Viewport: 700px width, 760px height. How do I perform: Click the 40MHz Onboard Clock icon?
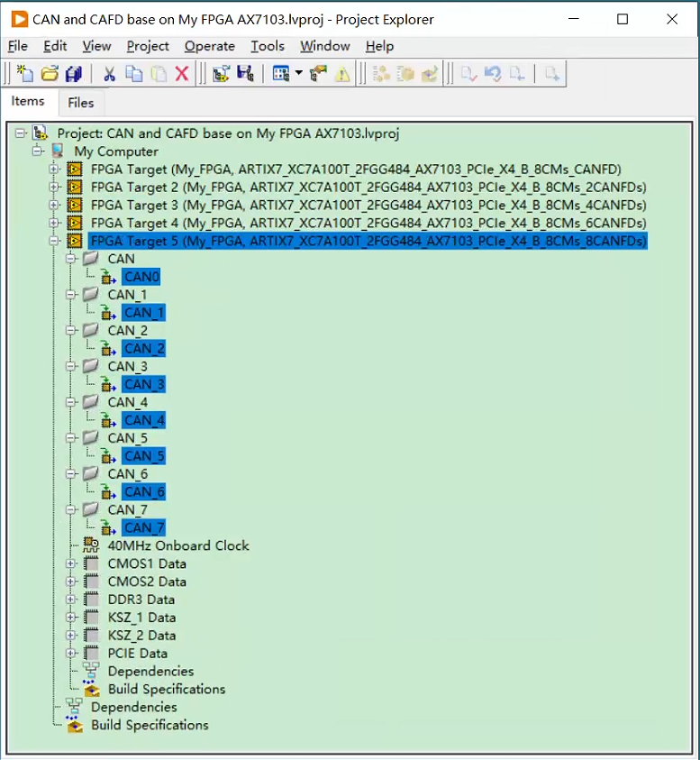[x=91, y=545]
